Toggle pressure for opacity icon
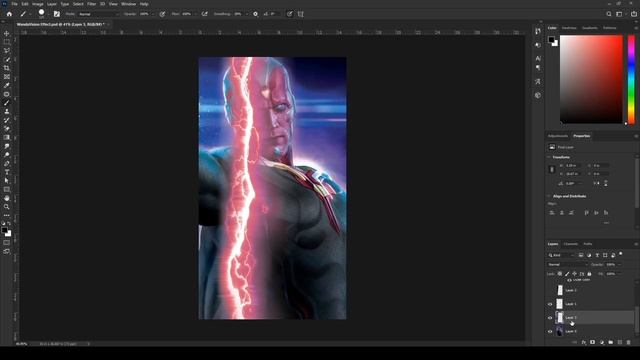This screenshot has width=640, height=360. (162, 14)
